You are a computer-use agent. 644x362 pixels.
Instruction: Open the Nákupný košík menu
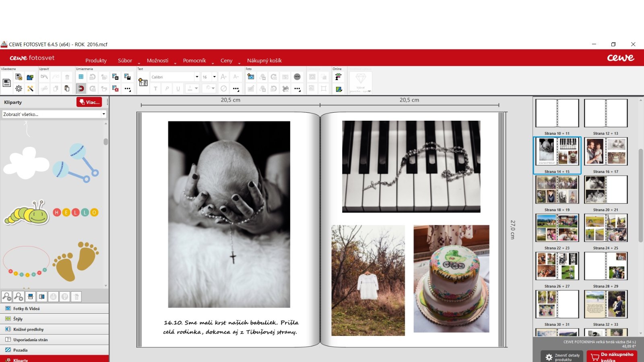pyautogui.click(x=264, y=60)
